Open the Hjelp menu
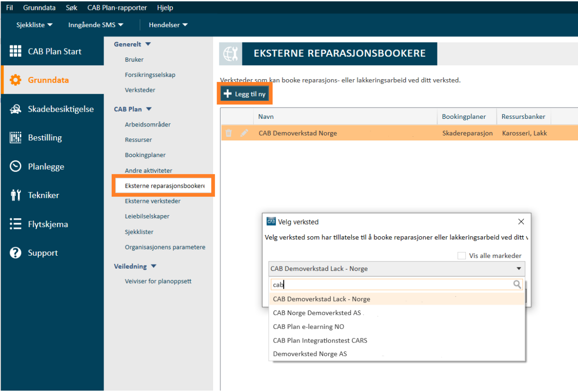578x392 pixels. click(165, 8)
